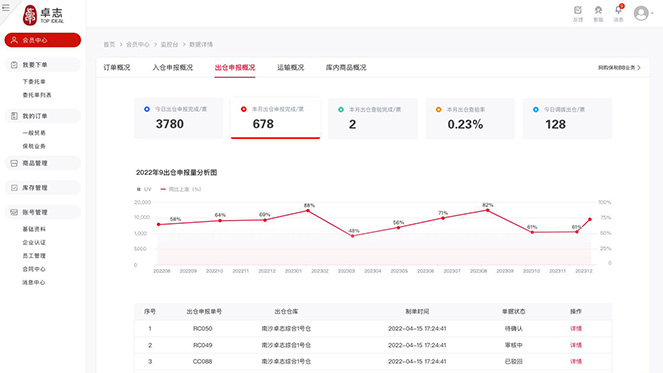Select the 本月出仓查验完成 card showing 2

(x=373, y=118)
